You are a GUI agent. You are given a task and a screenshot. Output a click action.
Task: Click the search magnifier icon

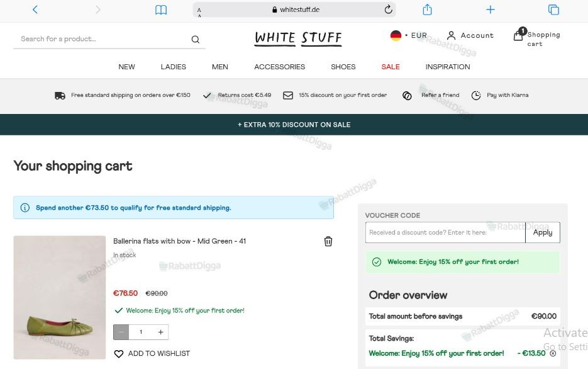click(196, 39)
